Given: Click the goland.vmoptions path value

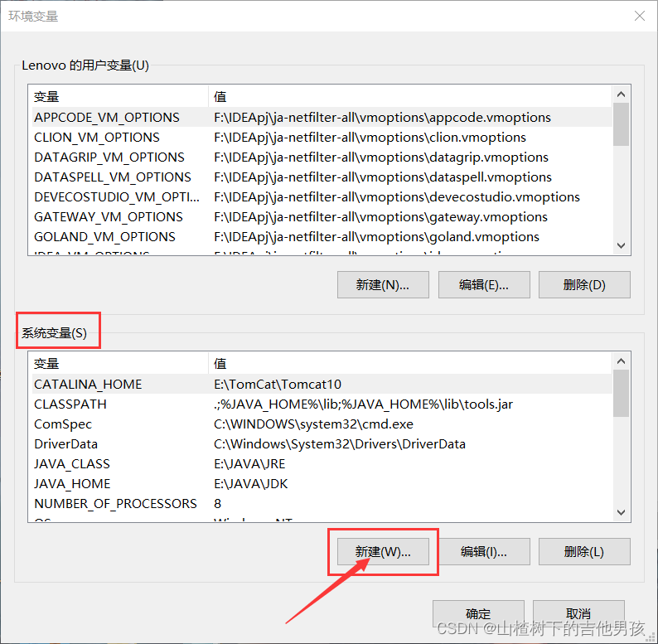Looking at the screenshot, I should click(376, 236).
